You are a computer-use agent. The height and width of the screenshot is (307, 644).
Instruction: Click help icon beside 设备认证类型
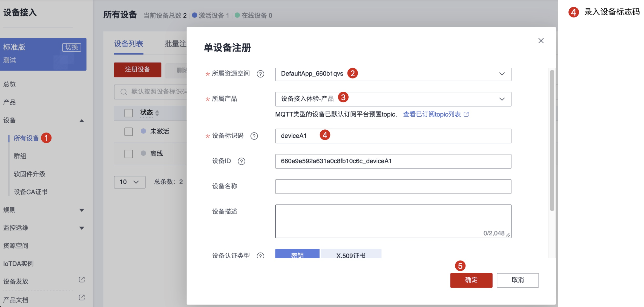tap(260, 256)
